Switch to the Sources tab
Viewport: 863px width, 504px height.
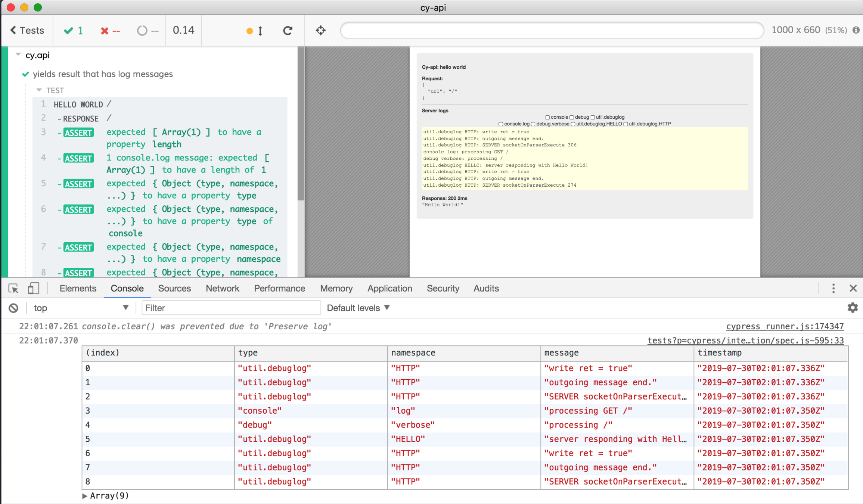[x=174, y=289]
